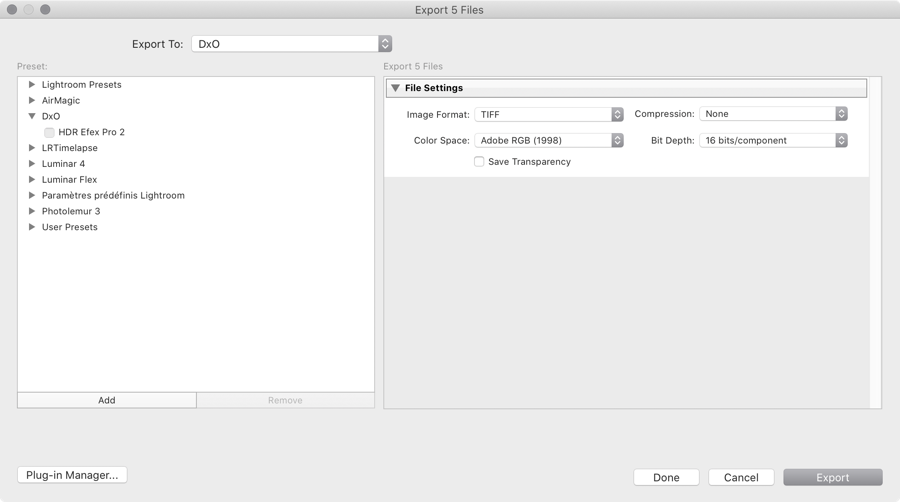Expand the AirMagic preset group
The image size is (900, 502).
(32, 100)
